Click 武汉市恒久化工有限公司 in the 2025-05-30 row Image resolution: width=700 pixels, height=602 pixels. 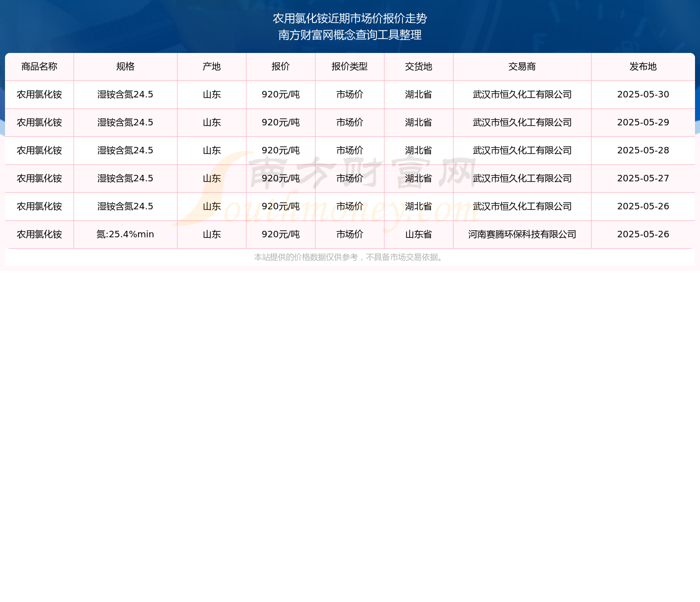[x=522, y=94]
